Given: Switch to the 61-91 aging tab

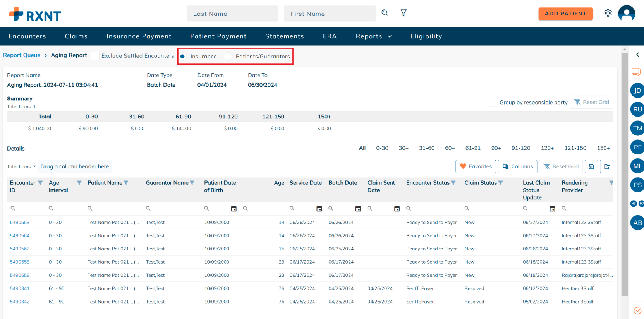Looking at the screenshot, I should 473,148.
